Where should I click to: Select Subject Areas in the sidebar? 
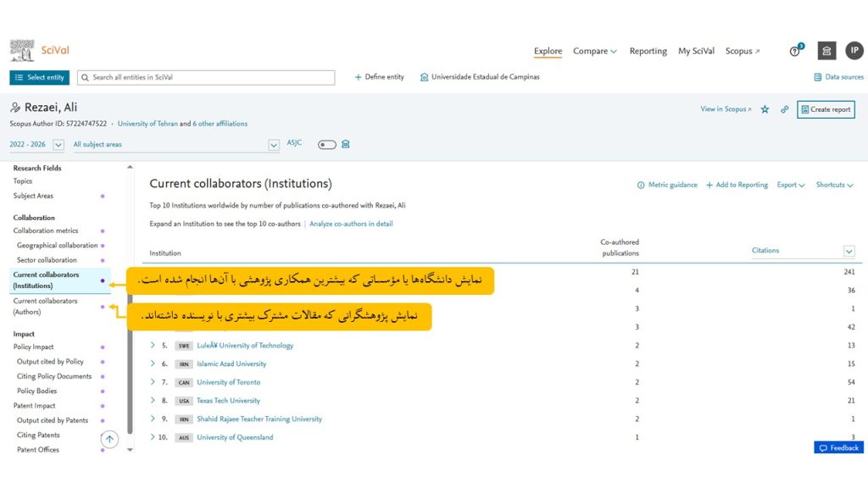33,196
